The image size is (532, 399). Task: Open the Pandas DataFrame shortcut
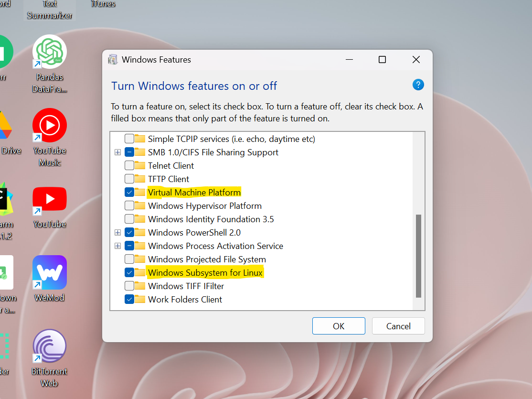pyautogui.click(x=49, y=52)
